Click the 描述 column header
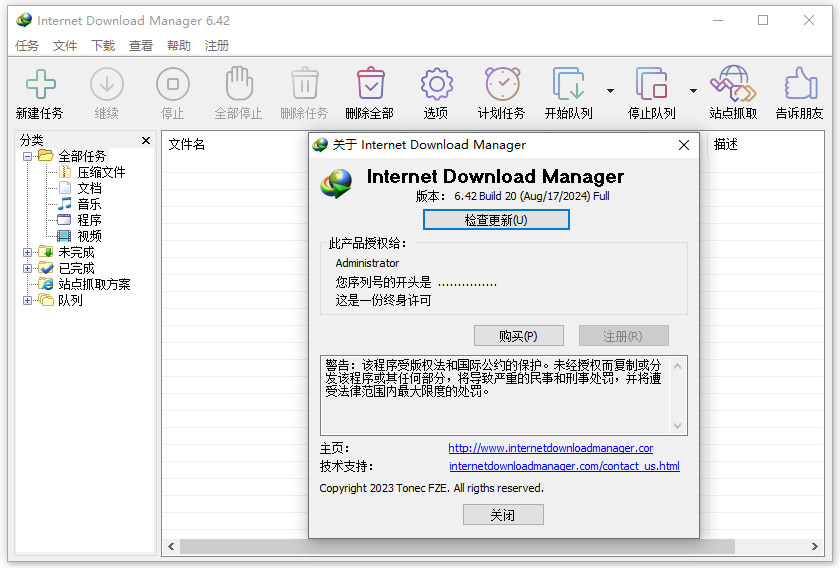Screen dimensions: 840x568 click(x=726, y=144)
